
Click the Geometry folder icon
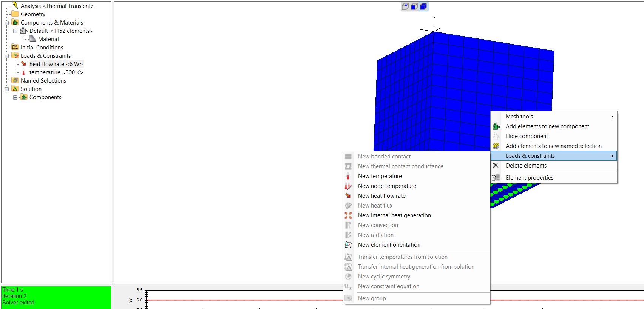pos(15,14)
